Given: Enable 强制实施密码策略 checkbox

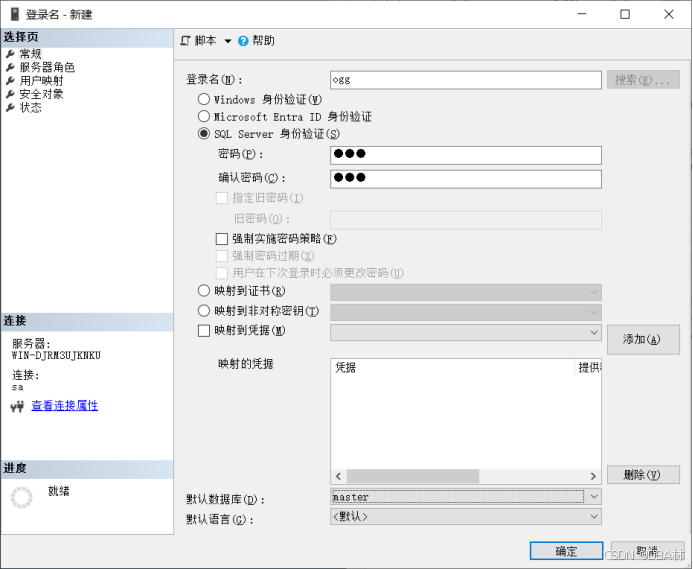Looking at the screenshot, I should [x=221, y=239].
